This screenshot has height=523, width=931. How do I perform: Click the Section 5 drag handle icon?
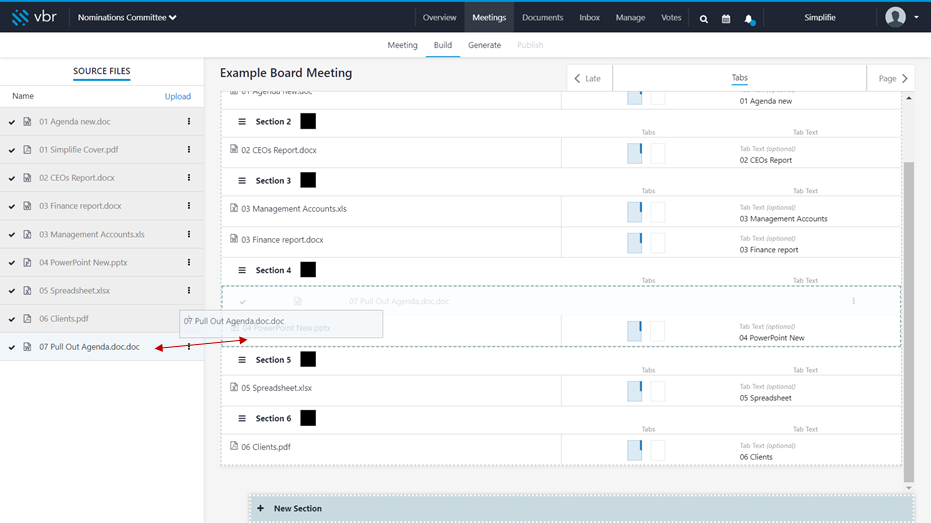point(242,360)
